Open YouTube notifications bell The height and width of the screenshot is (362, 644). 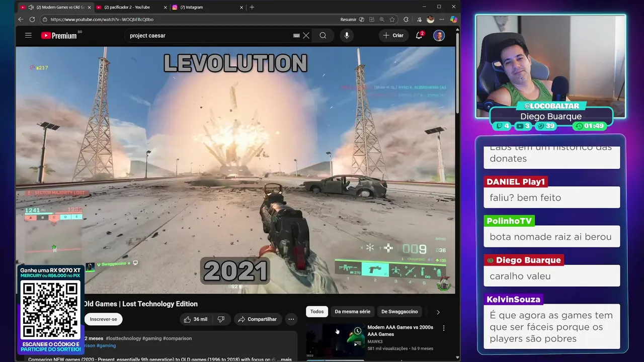pyautogui.click(x=419, y=36)
